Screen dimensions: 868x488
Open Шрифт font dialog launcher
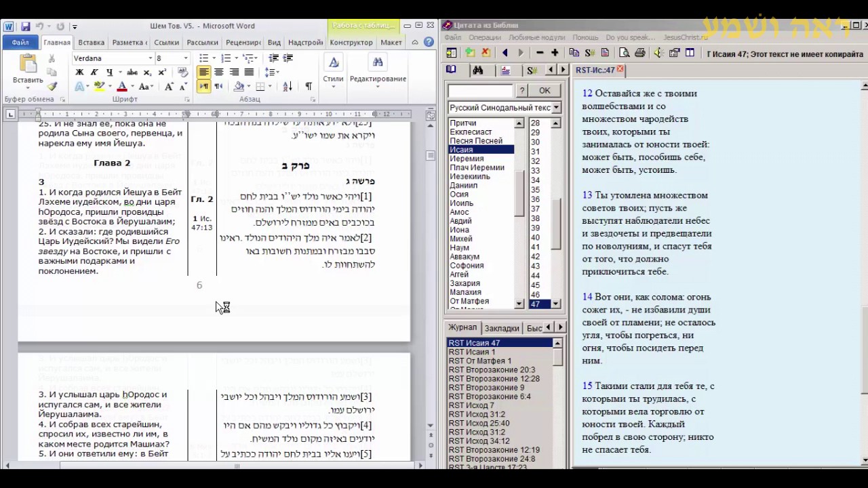point(186,99)
